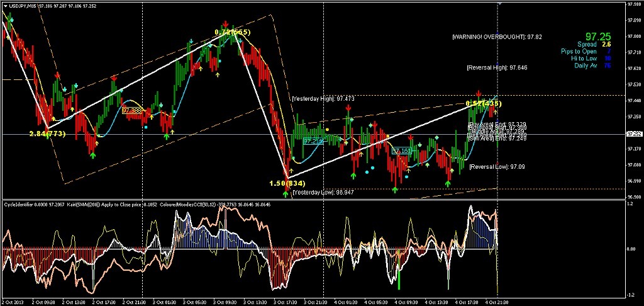Click the 97.216 price tag box
Viewport: 644px width, 306px height.
click(313, 141)
